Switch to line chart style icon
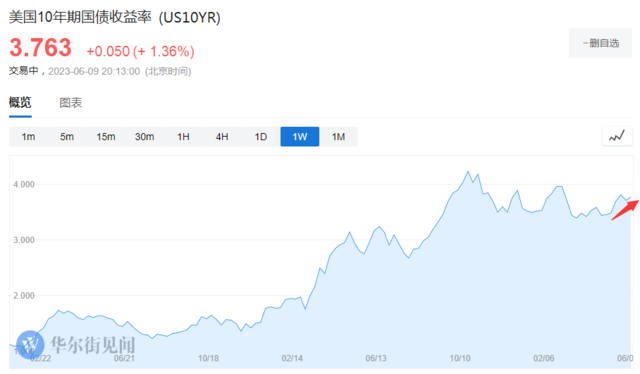The width and height of the screenshot is (640, 374). 617,136
